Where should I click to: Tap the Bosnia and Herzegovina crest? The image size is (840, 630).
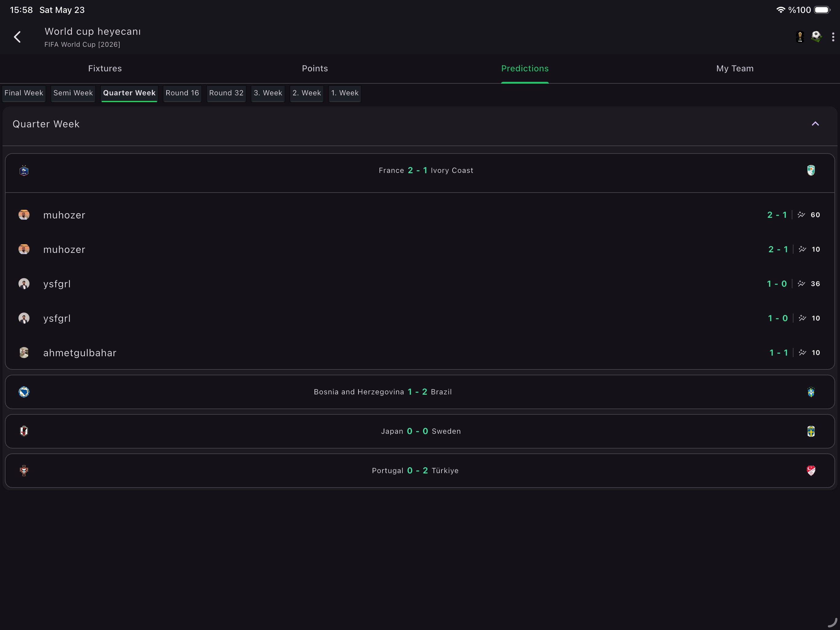tap(24, 392)
